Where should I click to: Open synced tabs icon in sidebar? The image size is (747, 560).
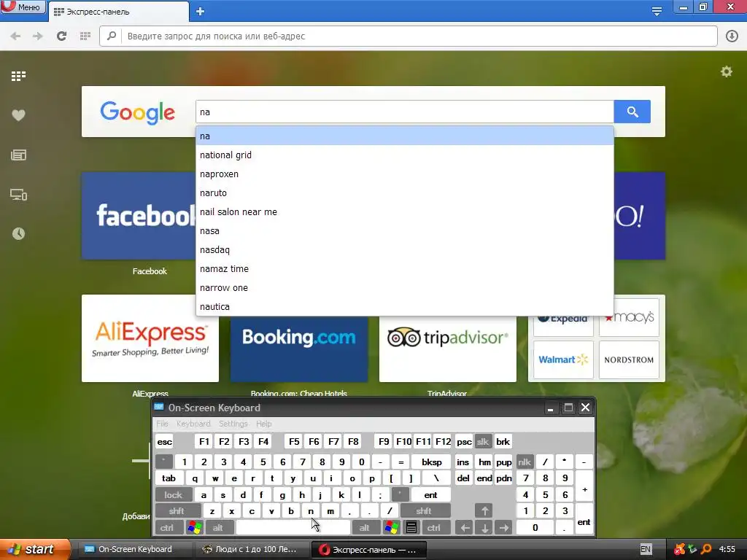coord(18,195)
